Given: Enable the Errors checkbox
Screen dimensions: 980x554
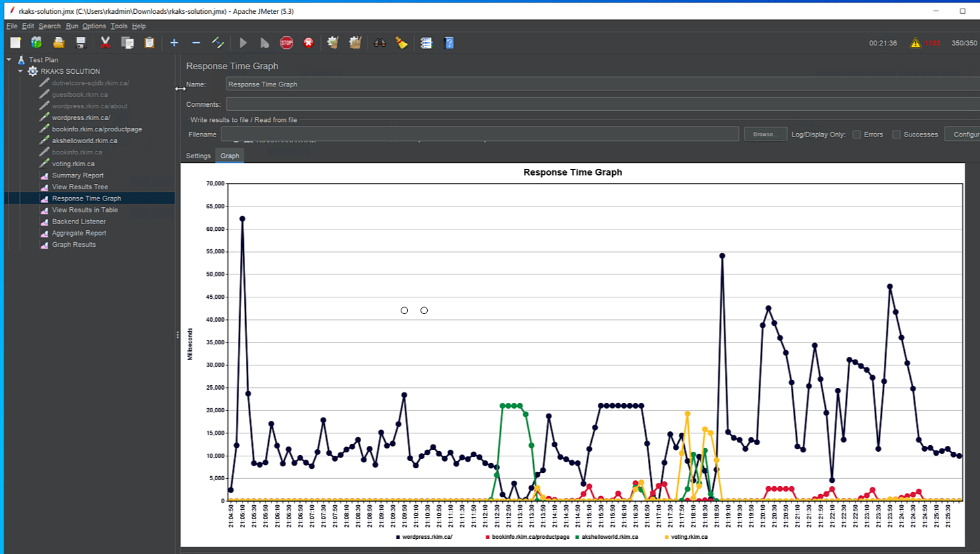Looking at the screenshot, I should click(857, 135).
